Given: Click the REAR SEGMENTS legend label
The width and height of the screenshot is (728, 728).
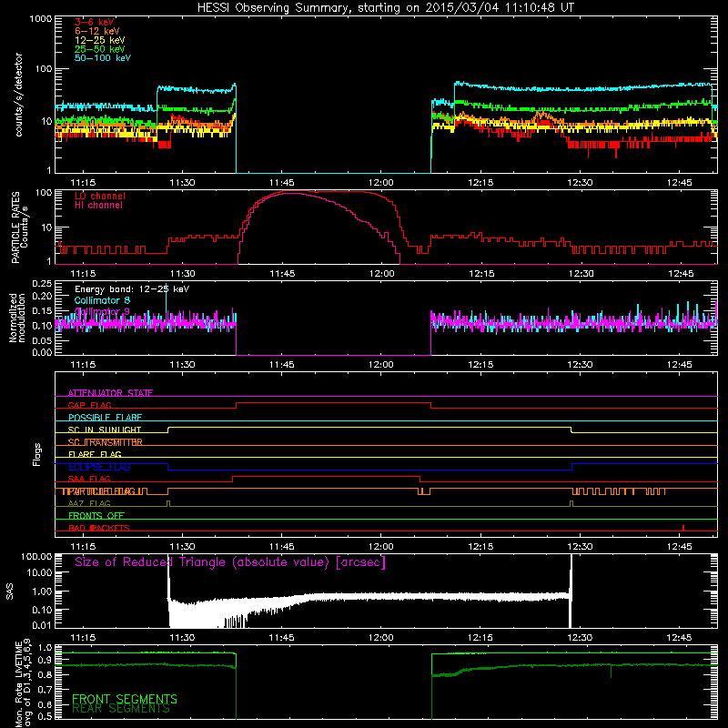Looking at the screenshot, I should (121, 709).
